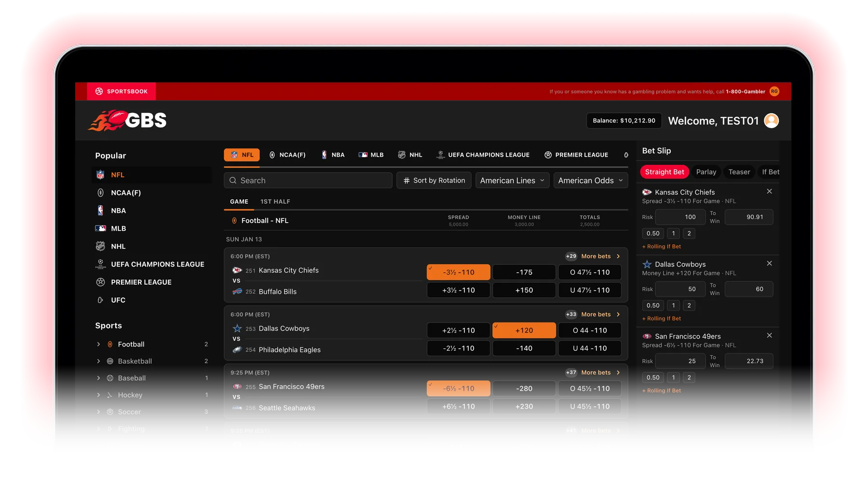Screen dimensions: 868x490
Task: Select Bills money line +150
Action: [524, 290]
